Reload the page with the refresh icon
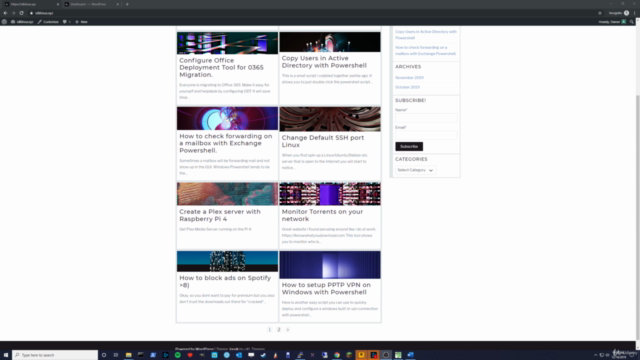 pos(22,13)
